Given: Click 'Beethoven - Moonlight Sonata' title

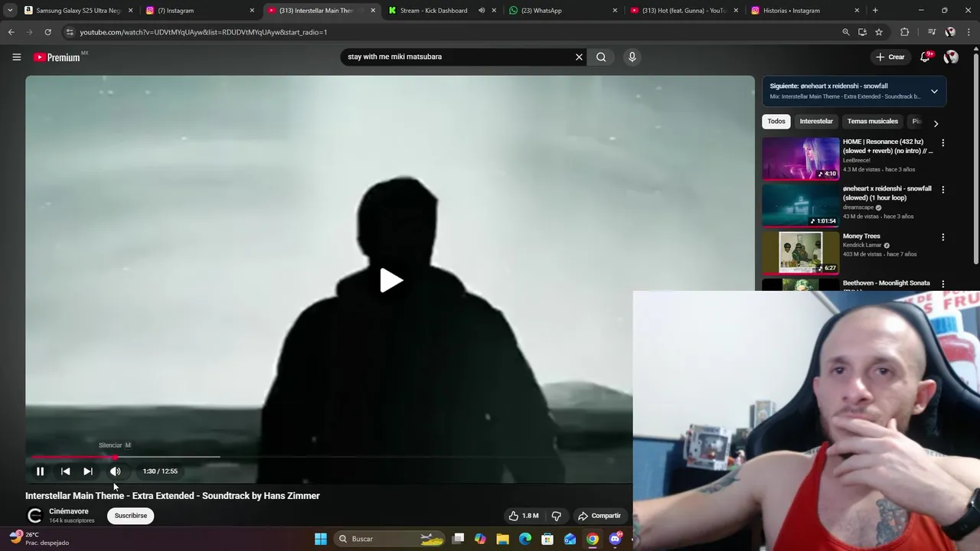Looking at the screenshot, I should point(886,283).
